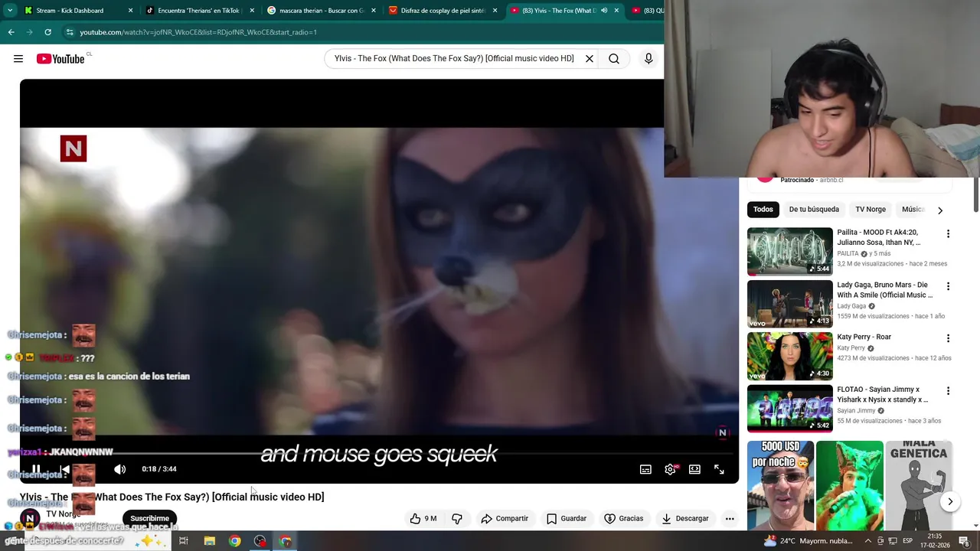The width and height of the screenshot is (980, 551).
Task: Show next shorts with right arrow
Action: tap(950, 502)
